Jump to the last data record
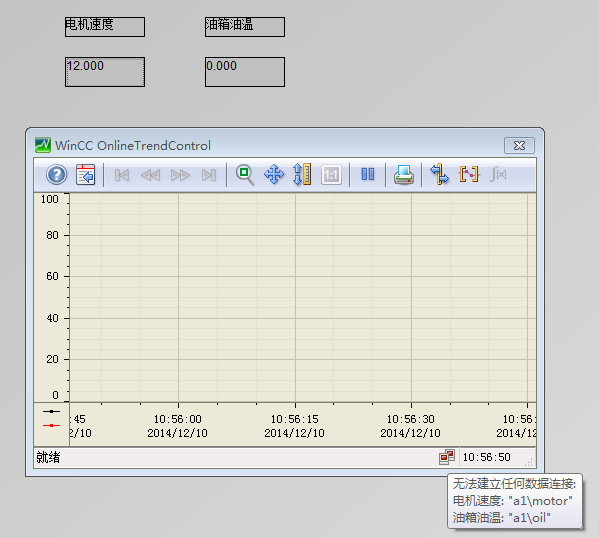Viewport: 599px width, 538px height. pos(209,175)
